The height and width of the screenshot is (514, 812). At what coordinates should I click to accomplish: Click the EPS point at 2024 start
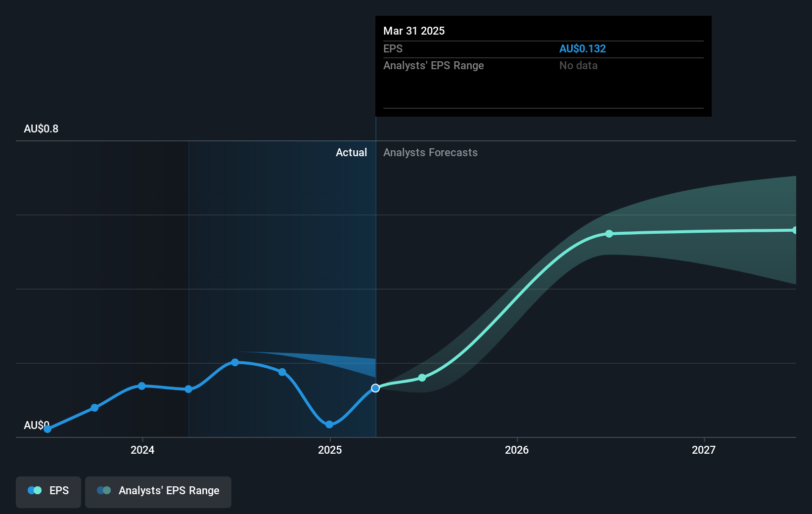coord(141,385)
